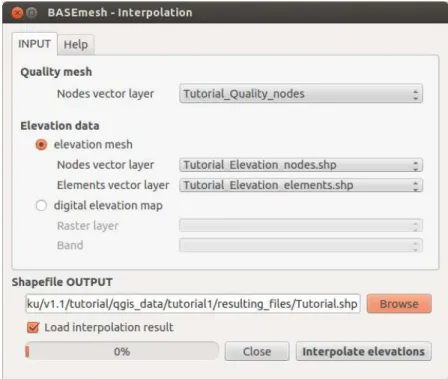This screenshot has height=379, width=448.
Task: Open Tutorial_Elevation_elements.shp layer dropdown
Action: tap(301, 185)
